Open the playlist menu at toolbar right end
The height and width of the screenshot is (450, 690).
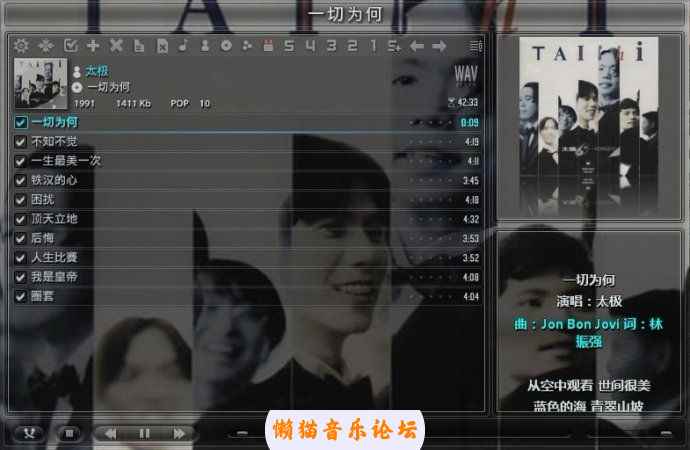[475, 46]
